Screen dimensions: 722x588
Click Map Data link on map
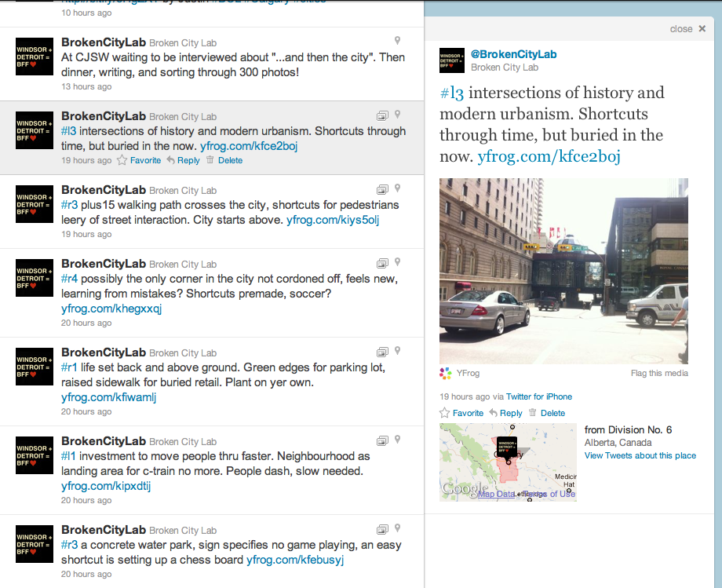click(x=496, y=494)
